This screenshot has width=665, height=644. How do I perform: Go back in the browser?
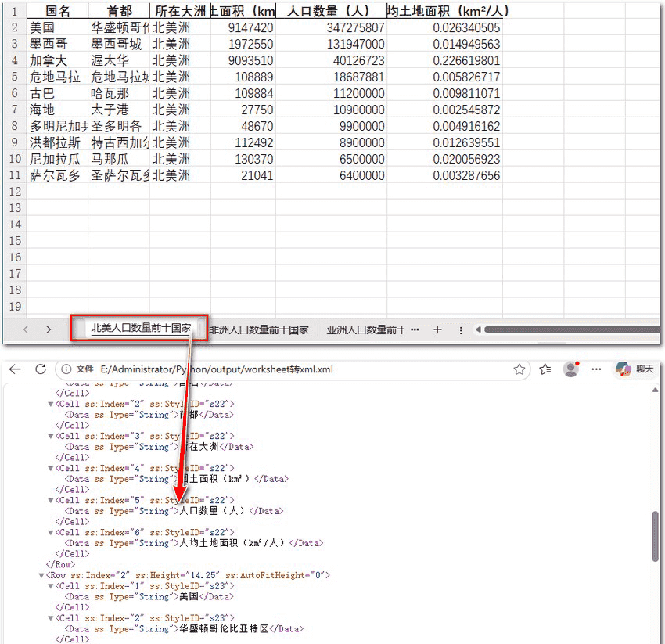pos(15,369)
